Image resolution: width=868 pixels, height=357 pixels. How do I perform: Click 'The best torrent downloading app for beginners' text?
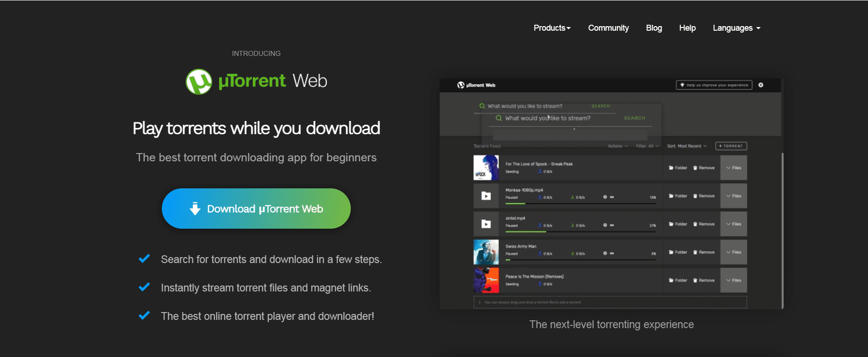coord(256,157)
